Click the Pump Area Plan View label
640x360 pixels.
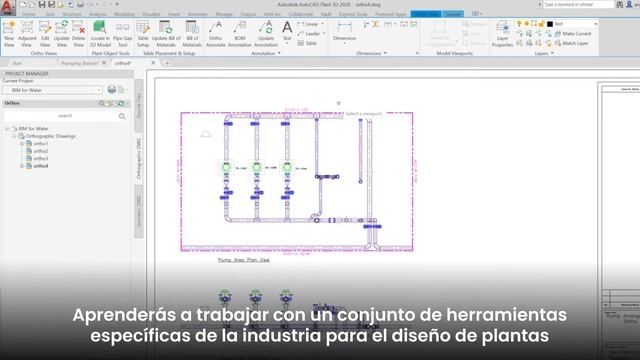pos(244,260)
